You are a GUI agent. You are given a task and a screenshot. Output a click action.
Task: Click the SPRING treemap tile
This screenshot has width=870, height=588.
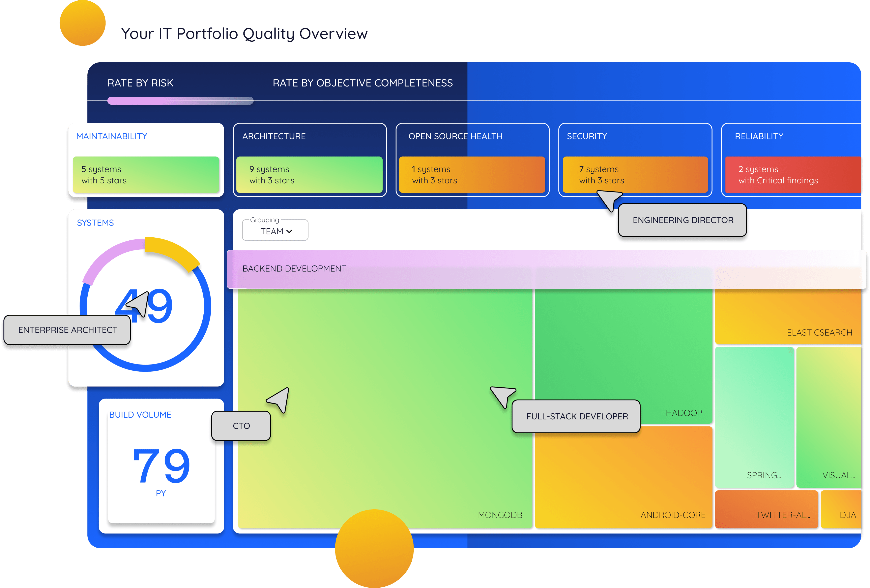[x=754, y=417]
